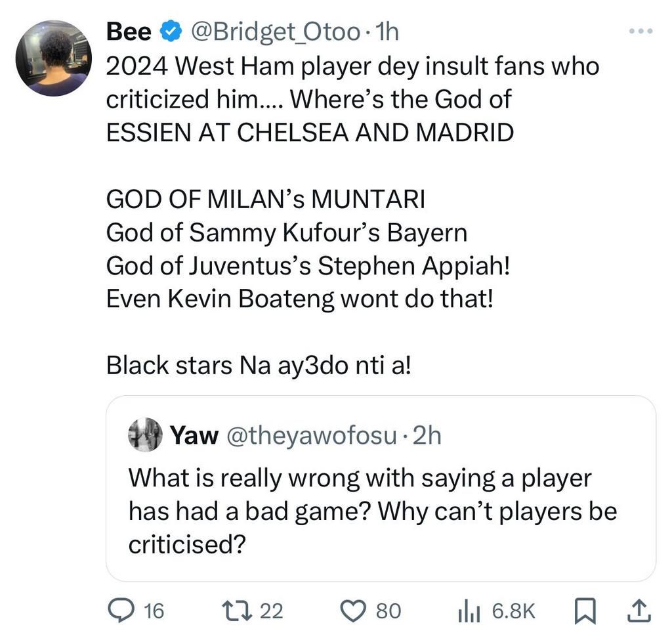The height and width of the screenshot is (644, 672).
Task: Bookmark this tweet by Bee
Action: [583, 612]
